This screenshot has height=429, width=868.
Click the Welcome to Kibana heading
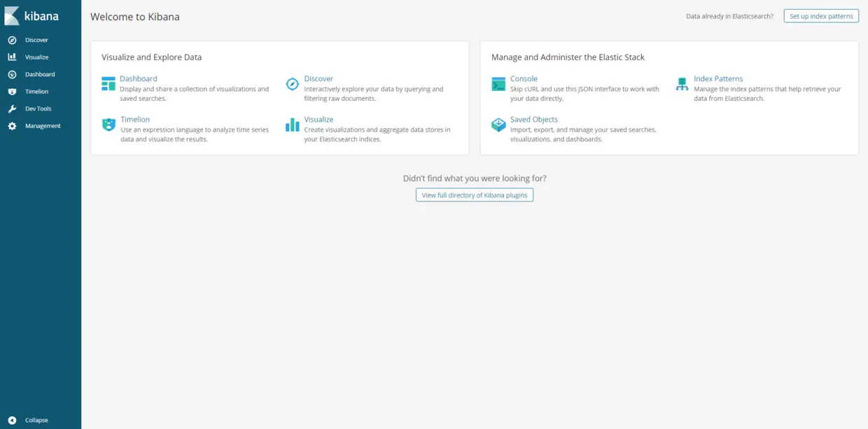(134, 16)
